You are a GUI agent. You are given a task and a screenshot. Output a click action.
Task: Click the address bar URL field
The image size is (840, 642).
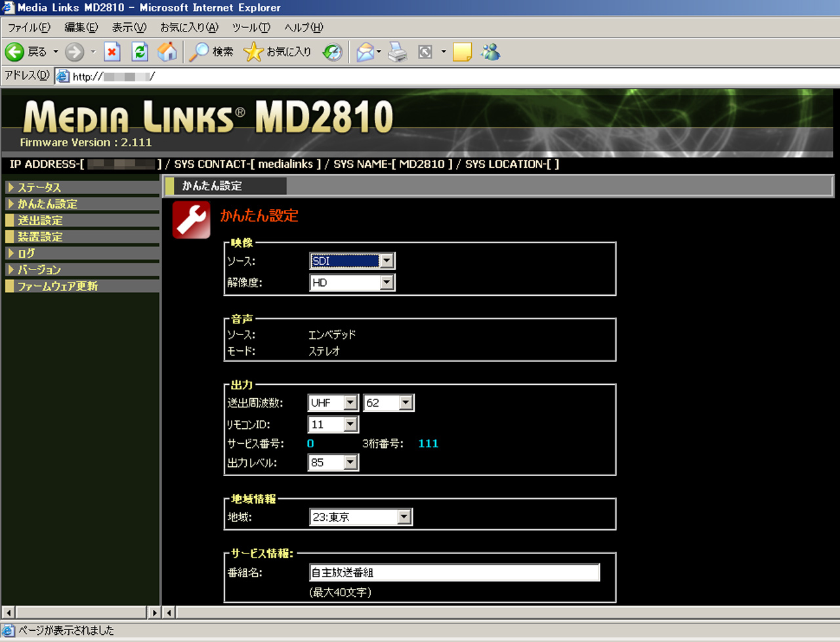coord(446,76)
